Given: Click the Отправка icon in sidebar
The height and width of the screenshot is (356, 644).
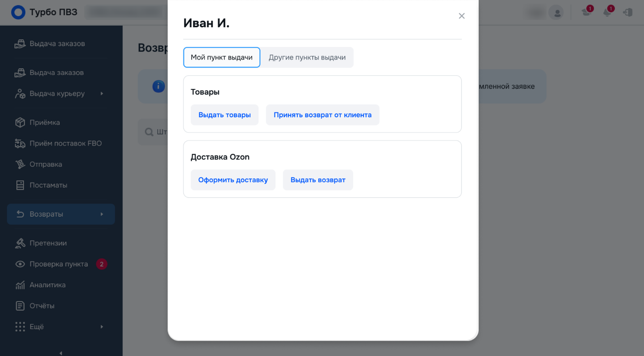Looking at the screenshot, I should tap(20, 164).
